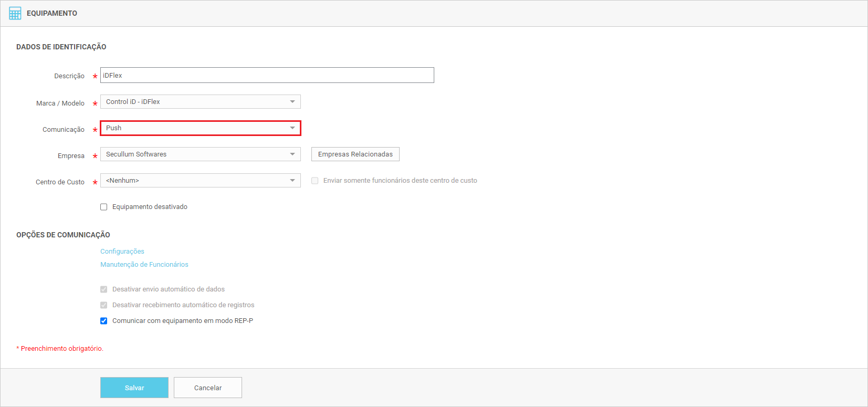This screenshot has width=868, height=407.
Task: Click the arrow icon on Centro de Custo field
Action: click(292, 181)
